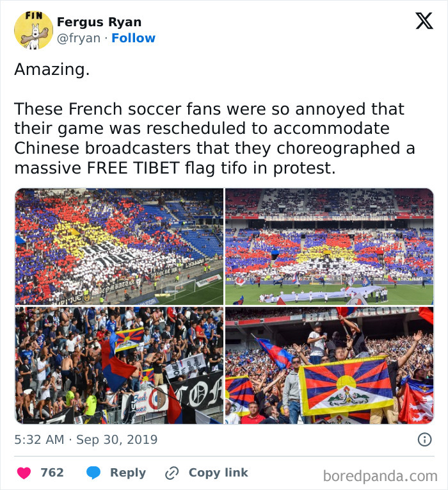Click the 762 likes count

click(52, 473)
